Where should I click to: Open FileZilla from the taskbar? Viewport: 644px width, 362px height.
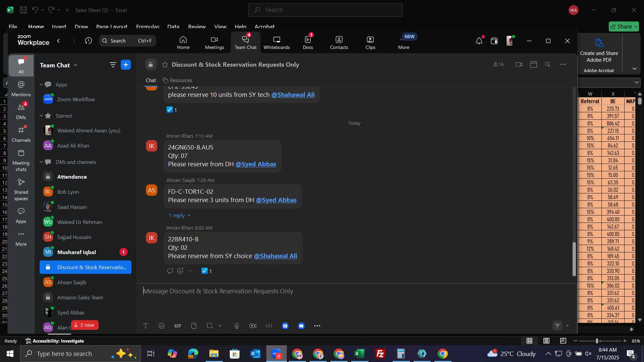pos(380,354)
